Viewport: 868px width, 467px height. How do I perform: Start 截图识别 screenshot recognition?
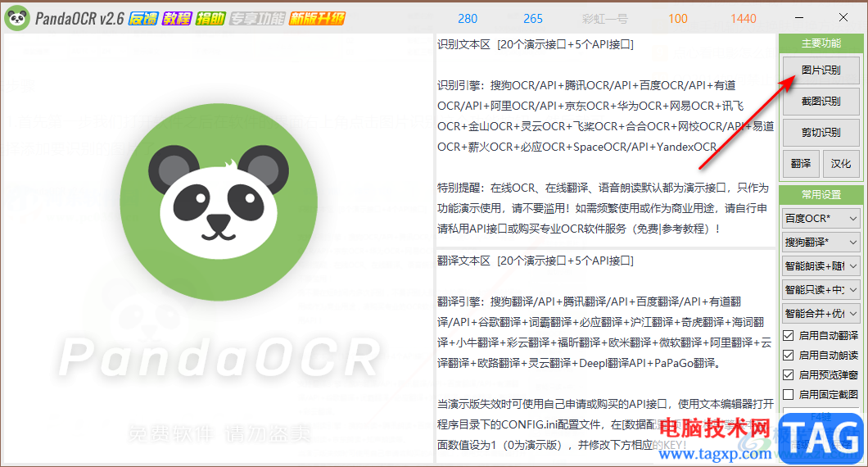pos(821,101)
